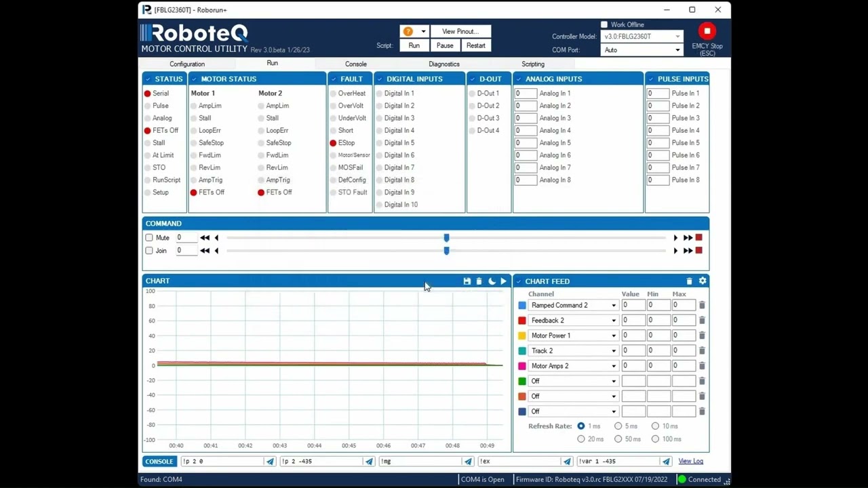Screen dimensions: 868x488
Task: Send the '!ex' console command
Action: pos(567,462)
